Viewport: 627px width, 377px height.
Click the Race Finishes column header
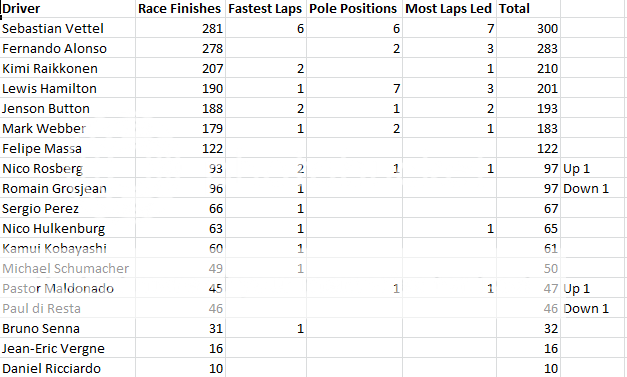pos(180,8)
